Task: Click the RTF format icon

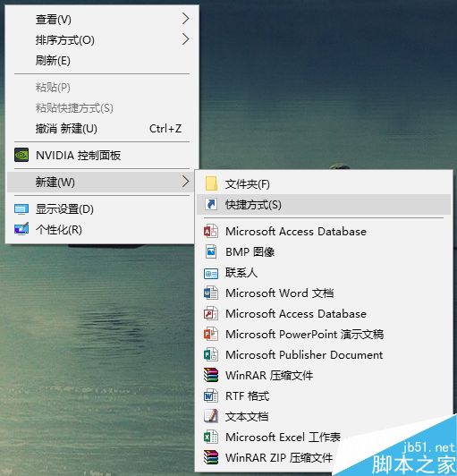Action: click(x=211, y=395)
